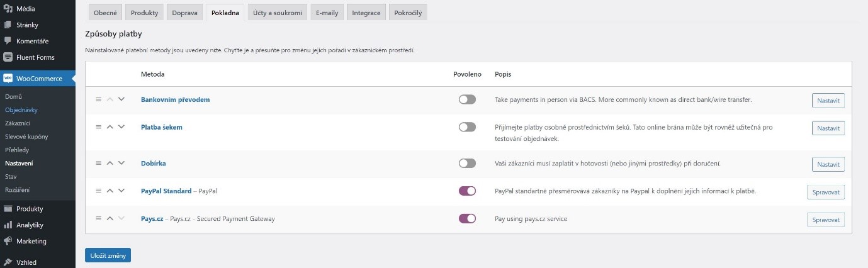Turn off Pays.cz payment toggle
This screenshot has height=268, width=868.
[x=467, y=218]
